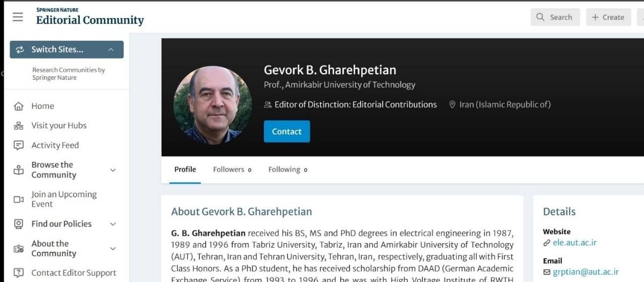The height and width of the screenshot is (282, 644).
Task: Click the blue Contact button
Action: click(287, 132)
